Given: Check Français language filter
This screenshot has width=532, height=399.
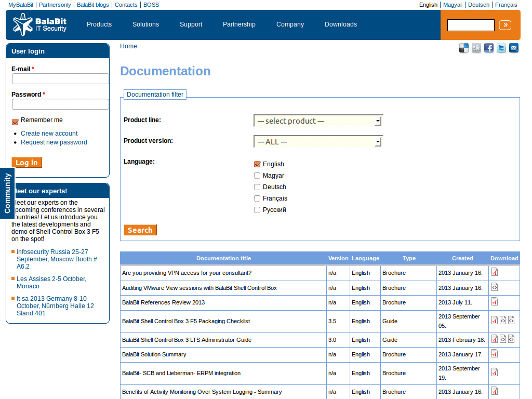Looking at the screenshot, I should tap(257, 198).
